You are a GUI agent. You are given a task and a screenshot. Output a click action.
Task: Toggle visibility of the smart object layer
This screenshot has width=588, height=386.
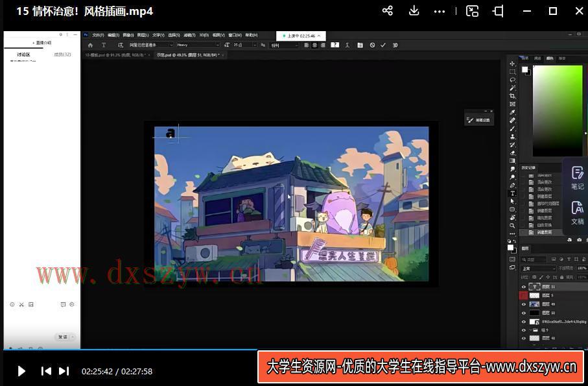point(524,322)
